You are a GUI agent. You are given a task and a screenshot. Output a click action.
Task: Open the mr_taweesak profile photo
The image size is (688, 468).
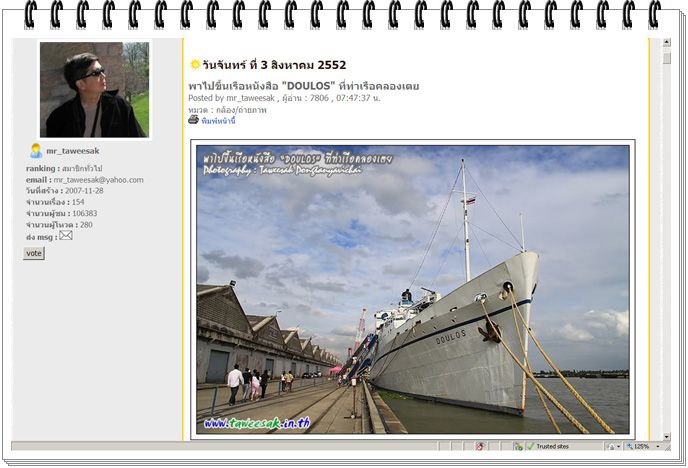pos(94,89)
